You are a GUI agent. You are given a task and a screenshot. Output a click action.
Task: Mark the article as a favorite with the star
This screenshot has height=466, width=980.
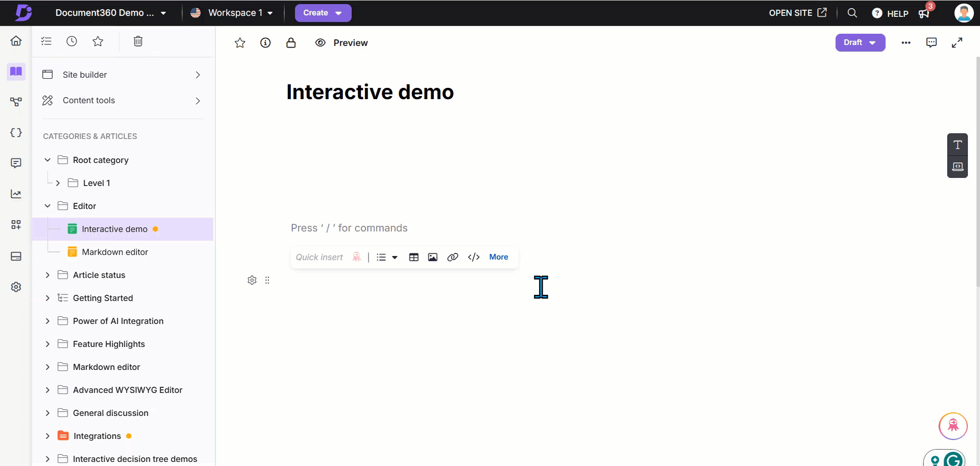(240, 42)
